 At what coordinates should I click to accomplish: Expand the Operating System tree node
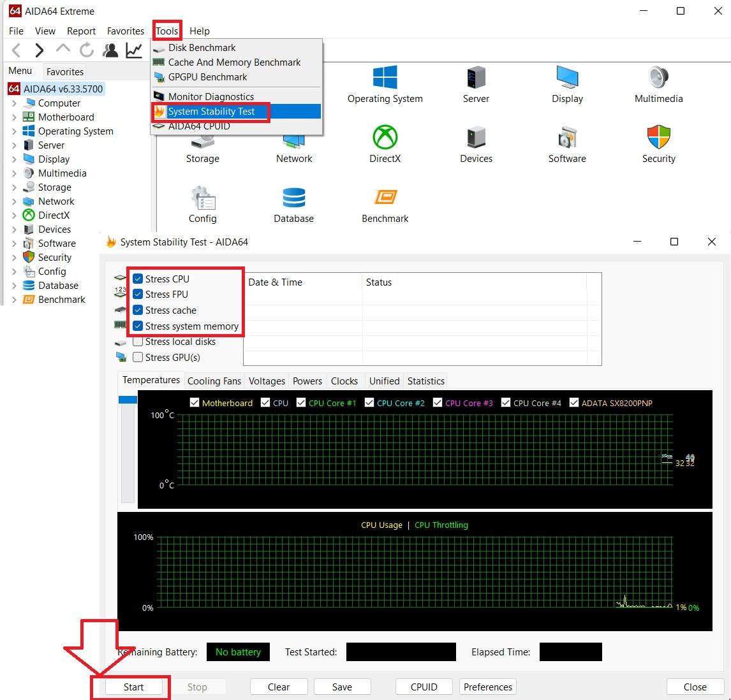(x=14, y=131)
